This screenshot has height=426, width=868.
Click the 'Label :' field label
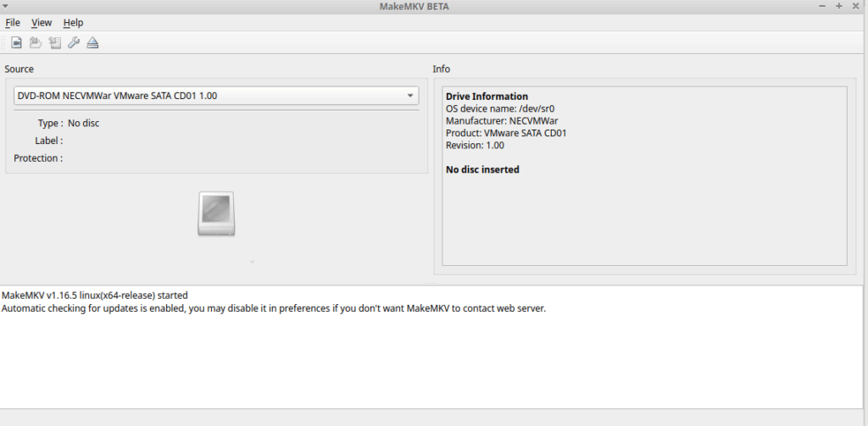[x=48, y=141]
